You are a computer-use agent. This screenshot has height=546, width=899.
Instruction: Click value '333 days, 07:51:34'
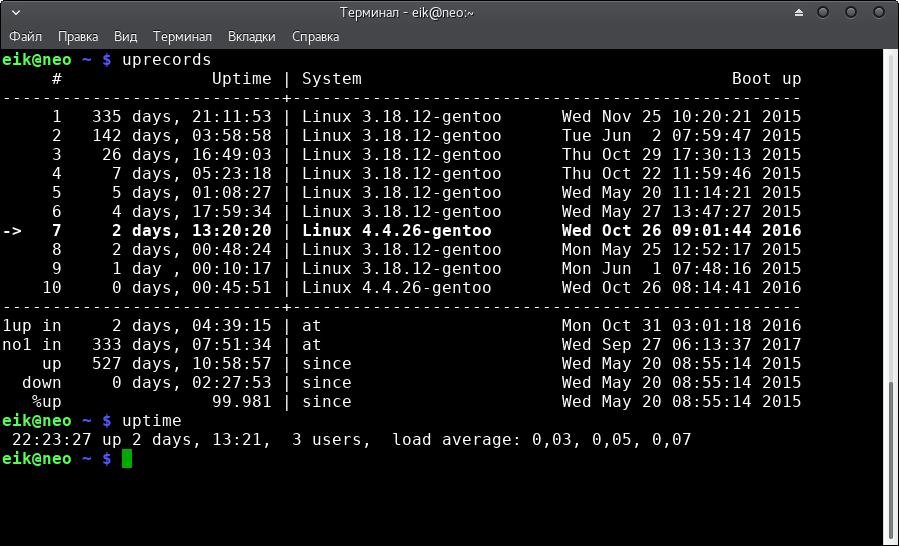(x=181, y=345)
